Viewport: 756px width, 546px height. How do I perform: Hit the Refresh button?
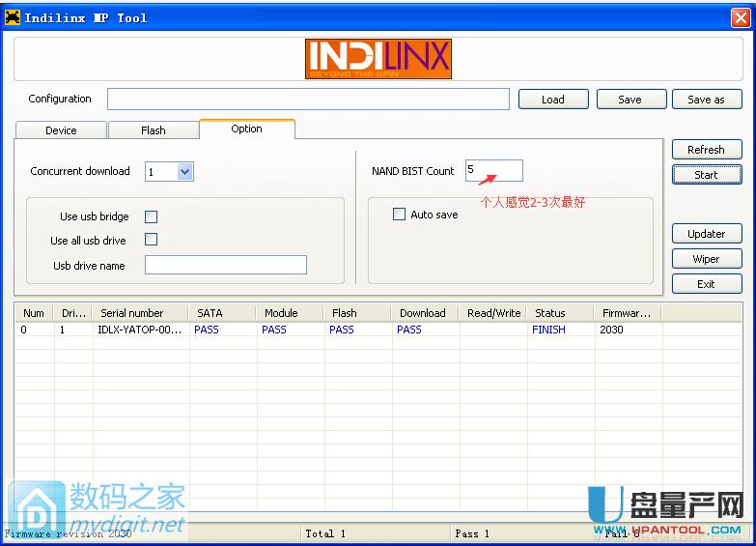[x=706, y=150]
